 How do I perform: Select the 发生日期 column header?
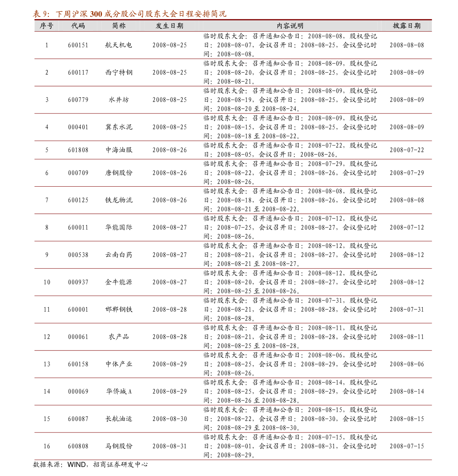pyautogui.click(x=169, y=26)
